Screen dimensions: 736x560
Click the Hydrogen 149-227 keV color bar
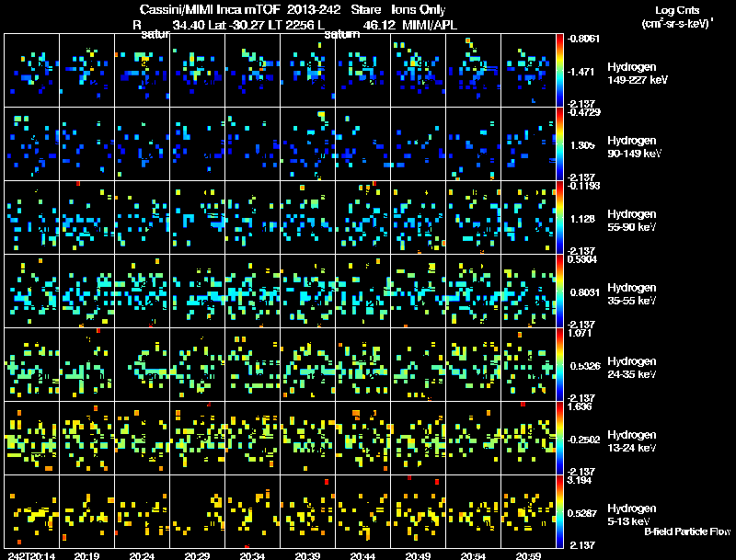(x=559, y=70)
